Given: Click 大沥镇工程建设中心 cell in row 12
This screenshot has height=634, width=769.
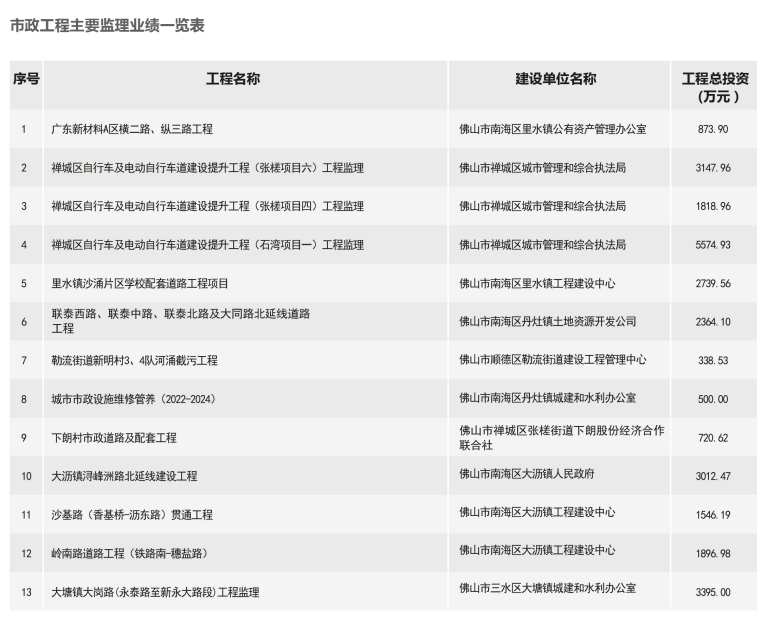Looking at the screenshot, I should pyautogui.click(x=537, y=550).
